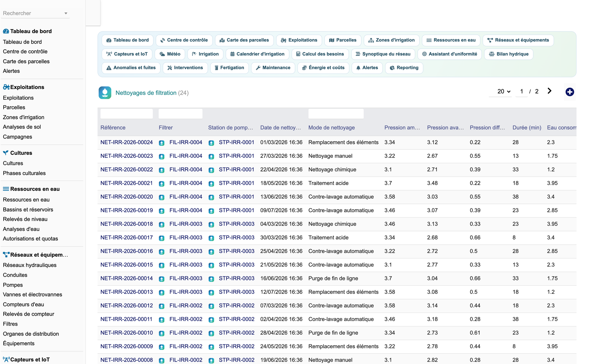Click the Exploitations tractor icon in sidebar

point(6,87)
